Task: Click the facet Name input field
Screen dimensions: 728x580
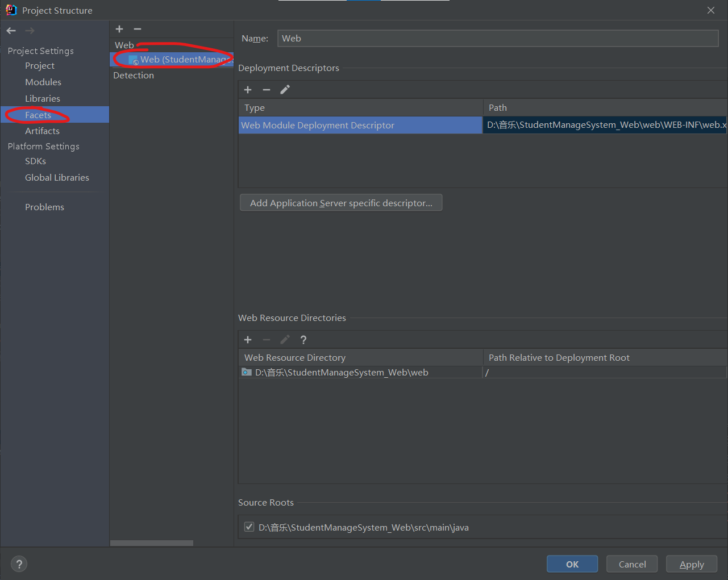Action: 498,38
